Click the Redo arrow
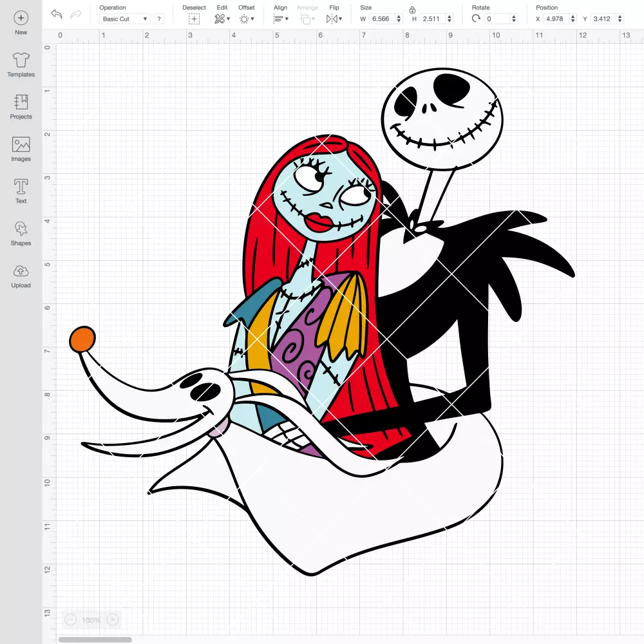The image size is (644, 644). (x=76, y=14)
